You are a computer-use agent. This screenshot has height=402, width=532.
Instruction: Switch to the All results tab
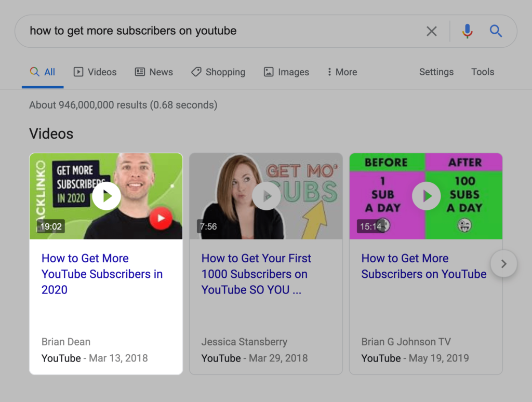coord(43,72)
